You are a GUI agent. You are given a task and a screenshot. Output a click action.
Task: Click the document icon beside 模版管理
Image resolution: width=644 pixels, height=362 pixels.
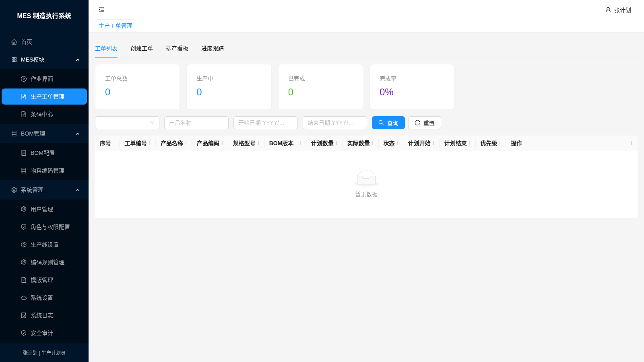[x=24, y=280]
